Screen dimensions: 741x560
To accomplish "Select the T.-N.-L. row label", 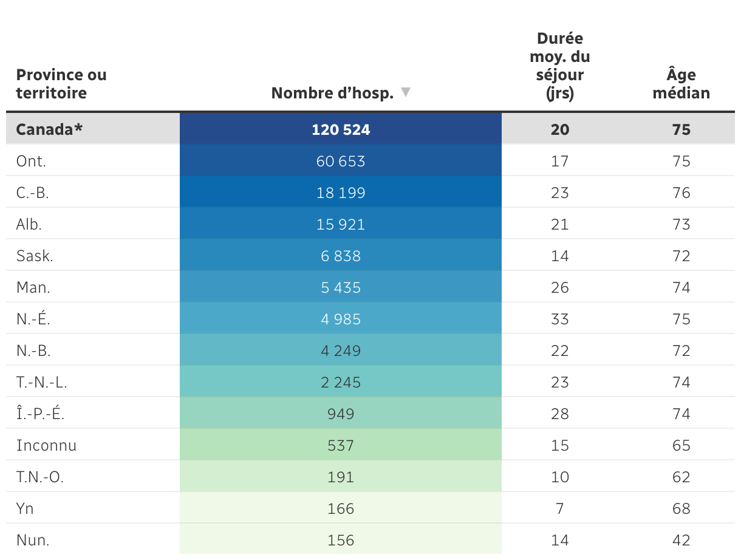I will click(41, 382).
